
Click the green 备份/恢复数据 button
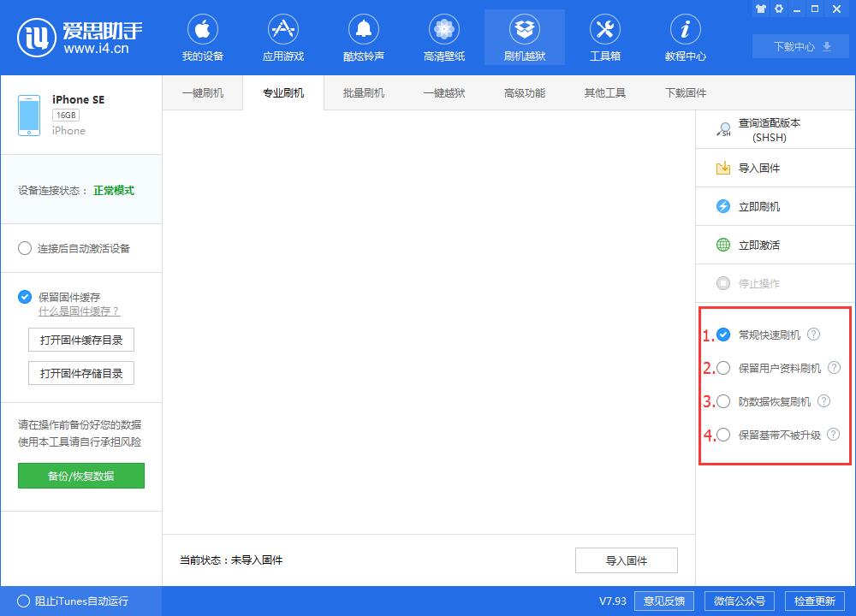click(81, 476)
